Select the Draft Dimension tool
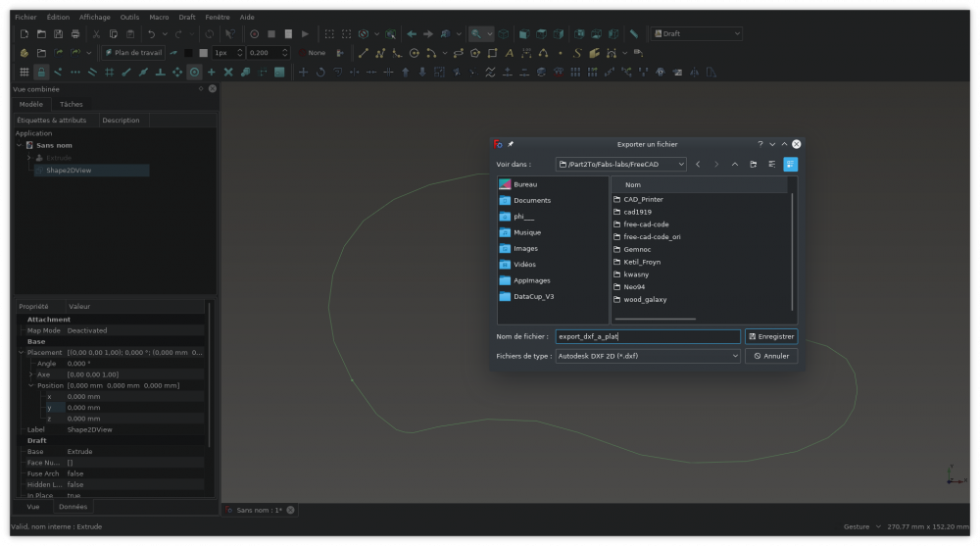The image size is (980, 546). click(526, 53)
